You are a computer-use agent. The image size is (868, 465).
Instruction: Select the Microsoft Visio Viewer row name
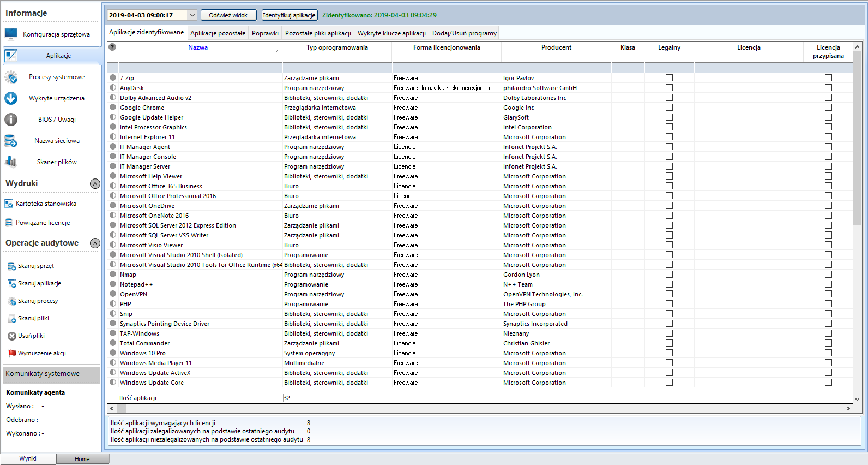152,245
